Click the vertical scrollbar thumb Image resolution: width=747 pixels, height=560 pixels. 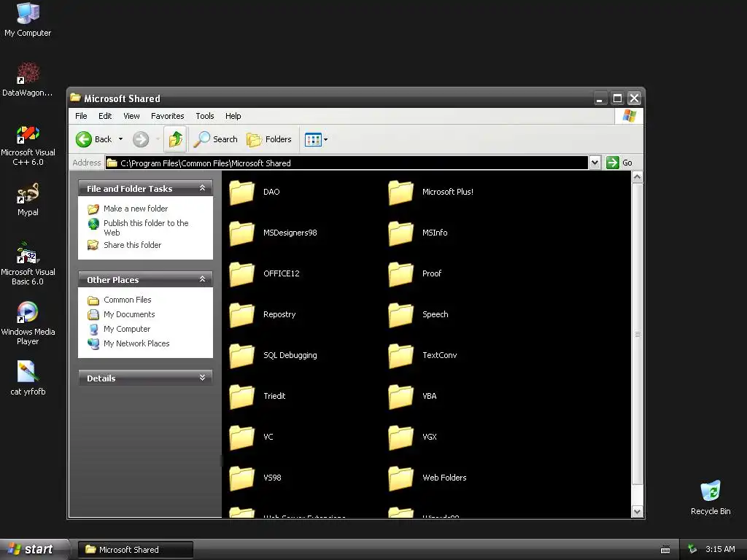coord(637,334)
